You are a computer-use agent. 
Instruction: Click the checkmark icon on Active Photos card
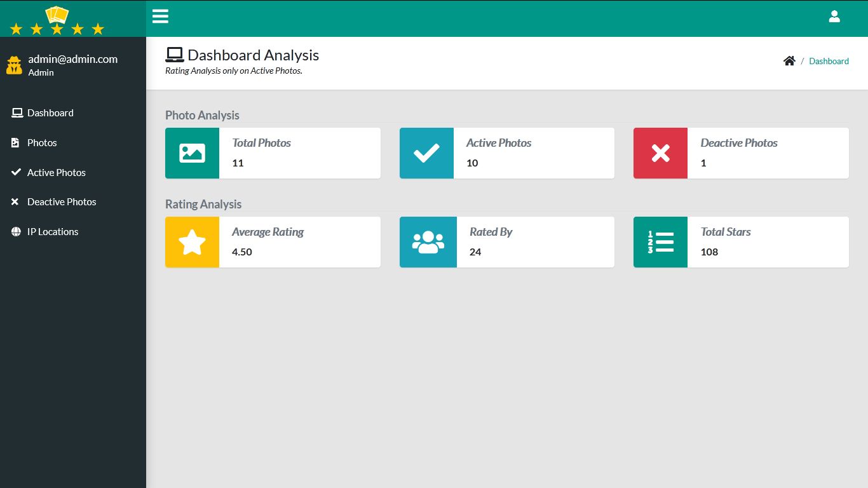click(x=426, y=153)
